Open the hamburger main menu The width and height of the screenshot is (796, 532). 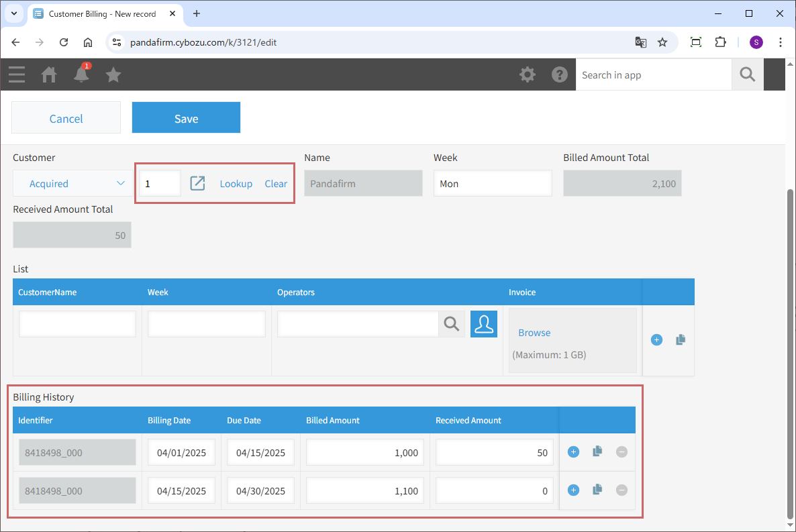[x=17, y=74]
